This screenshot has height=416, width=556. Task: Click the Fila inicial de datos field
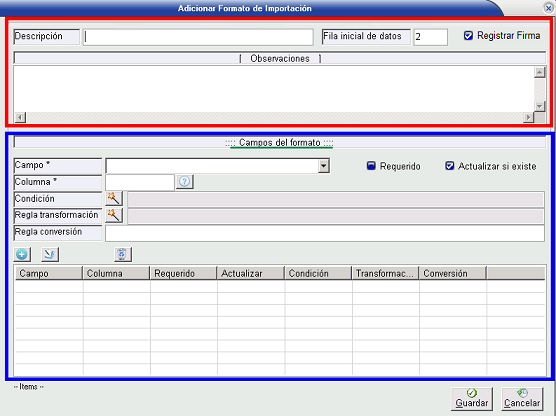coord(430,37)
